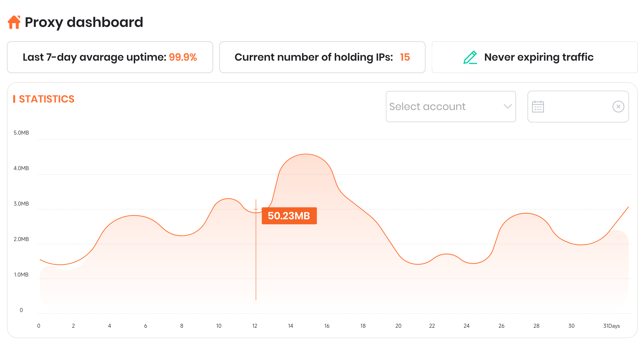Click the 5.0MB y-axis label
The image size is (644, 353).
pyautogui.click(x=21, y=133)
